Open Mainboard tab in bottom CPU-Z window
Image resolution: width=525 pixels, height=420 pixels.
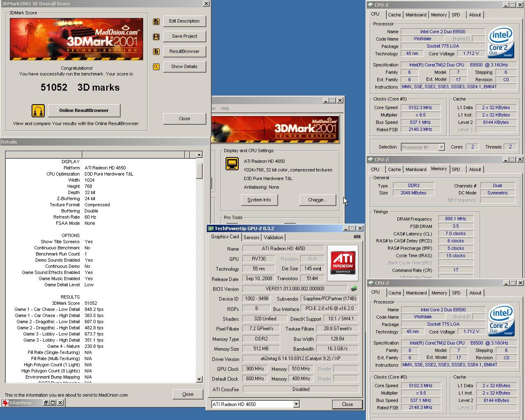pyautogui.click(x=416, y=293)
